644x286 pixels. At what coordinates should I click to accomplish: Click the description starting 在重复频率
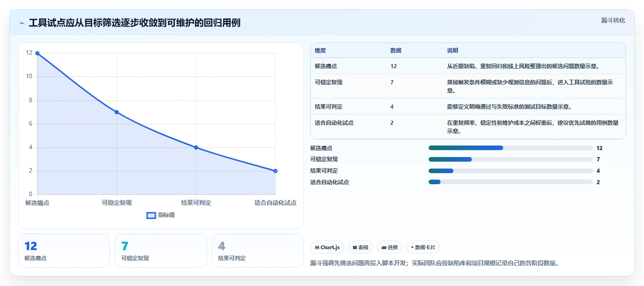pyautogui.click(x=533, y=127)
